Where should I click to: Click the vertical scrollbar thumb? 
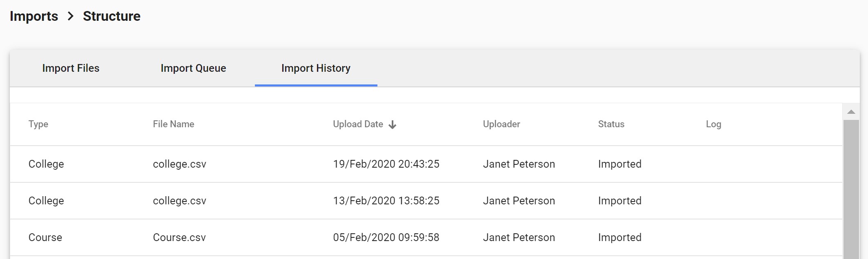[851, 188]
